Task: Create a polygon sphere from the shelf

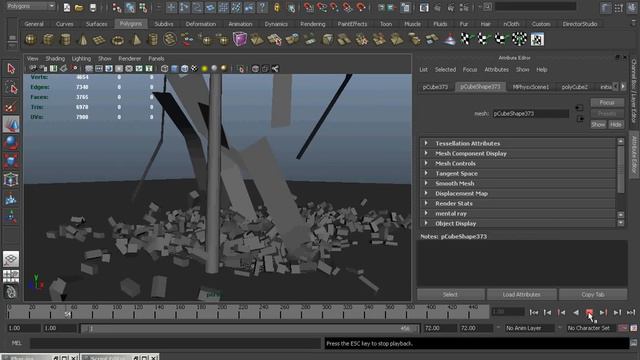Action: coord(31,40)
